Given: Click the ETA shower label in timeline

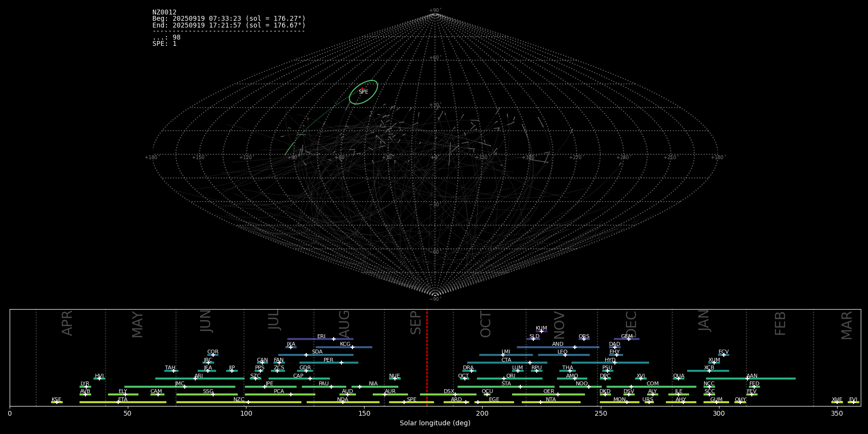Looking at the screenshot, I should (123, 399).
